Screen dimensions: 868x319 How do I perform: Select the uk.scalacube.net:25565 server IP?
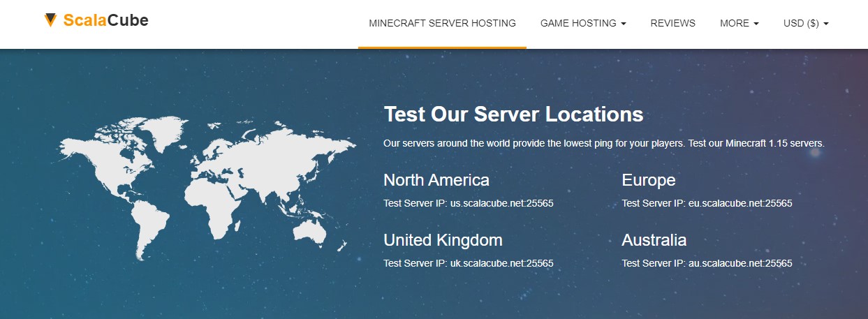point(501,264)
